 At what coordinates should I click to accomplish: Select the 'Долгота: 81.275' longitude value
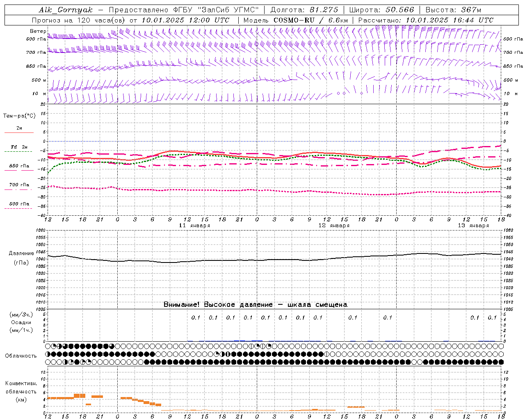tap(304, 10)
